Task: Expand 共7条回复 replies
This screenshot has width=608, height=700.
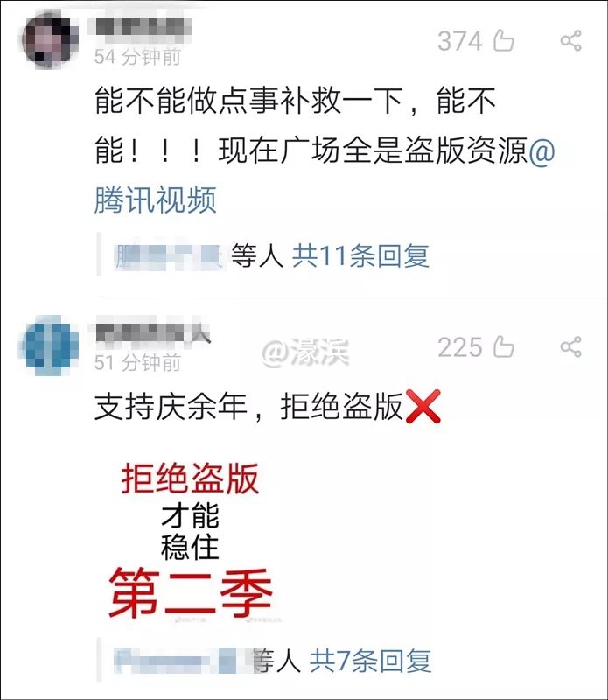Action: click(371, 661)
